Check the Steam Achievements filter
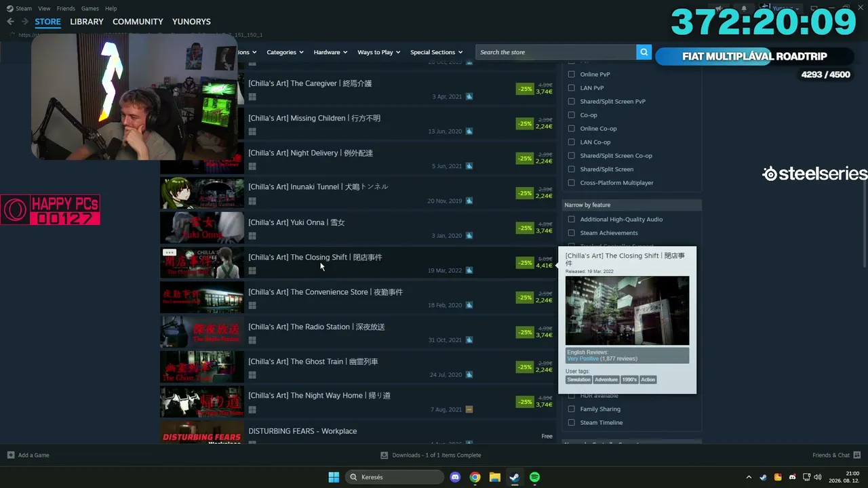This screenshot has height=488, width=868. pos(571,233)
